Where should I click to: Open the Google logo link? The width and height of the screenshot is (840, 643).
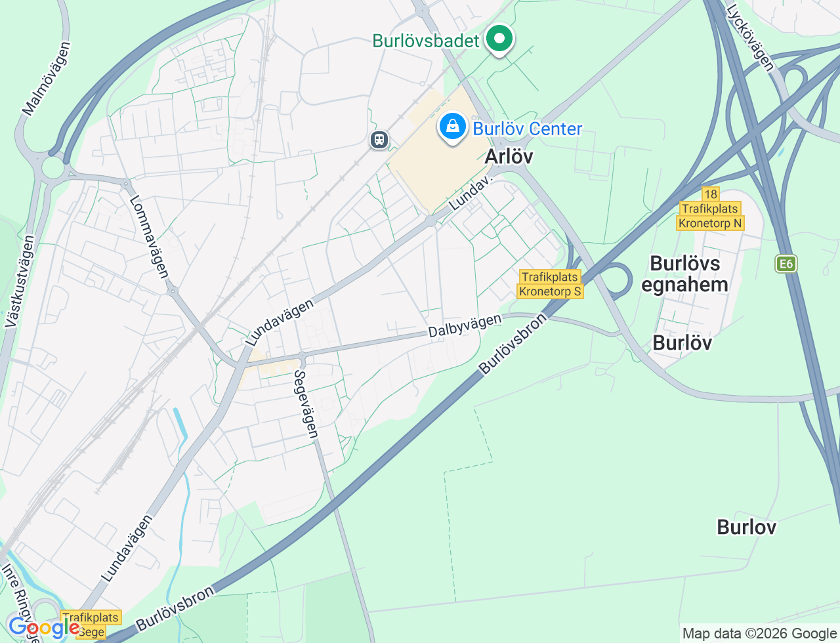pos(43,628)
